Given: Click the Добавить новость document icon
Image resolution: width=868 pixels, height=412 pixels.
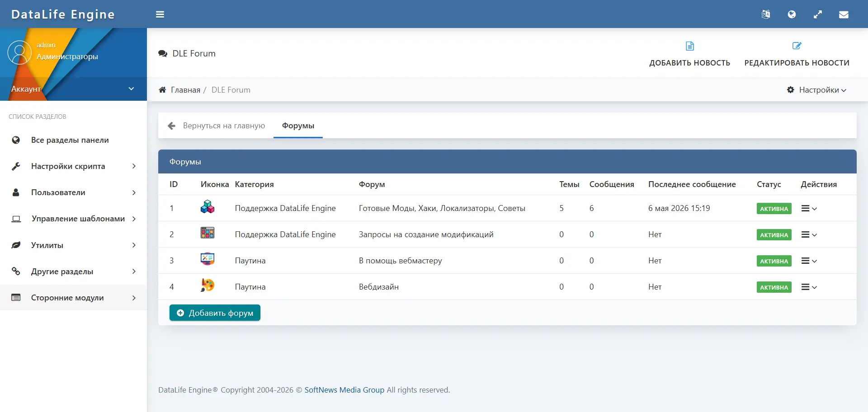Looking at the screenshot, I should click(690, 46).
